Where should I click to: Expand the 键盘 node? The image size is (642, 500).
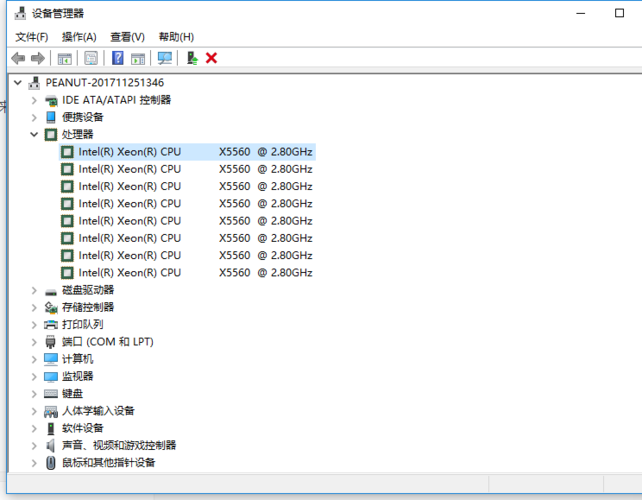click(x=34, y=394)
